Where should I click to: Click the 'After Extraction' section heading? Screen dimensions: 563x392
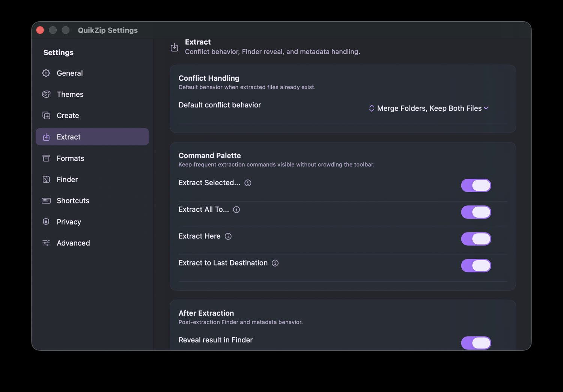206,313
